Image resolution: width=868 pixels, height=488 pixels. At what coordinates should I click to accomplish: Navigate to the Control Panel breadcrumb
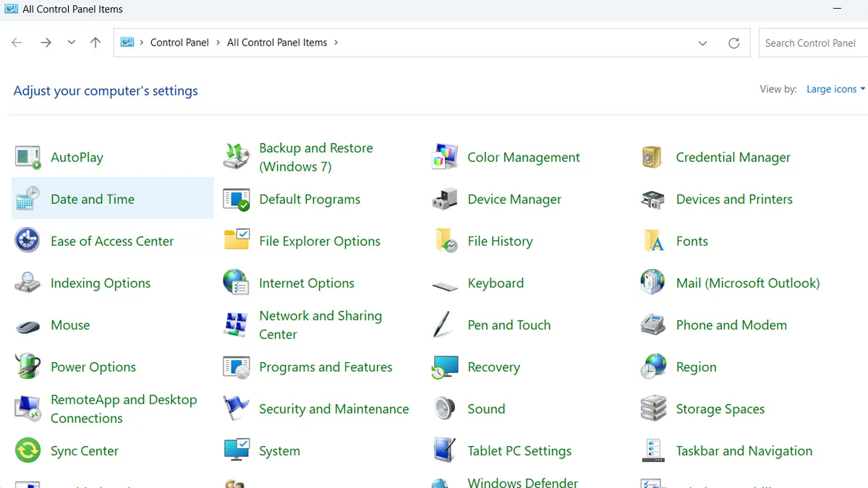(x=179, y=42)
